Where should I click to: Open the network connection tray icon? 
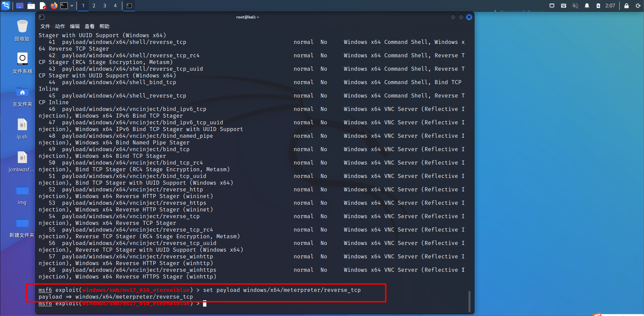click(x=552, y=6)
